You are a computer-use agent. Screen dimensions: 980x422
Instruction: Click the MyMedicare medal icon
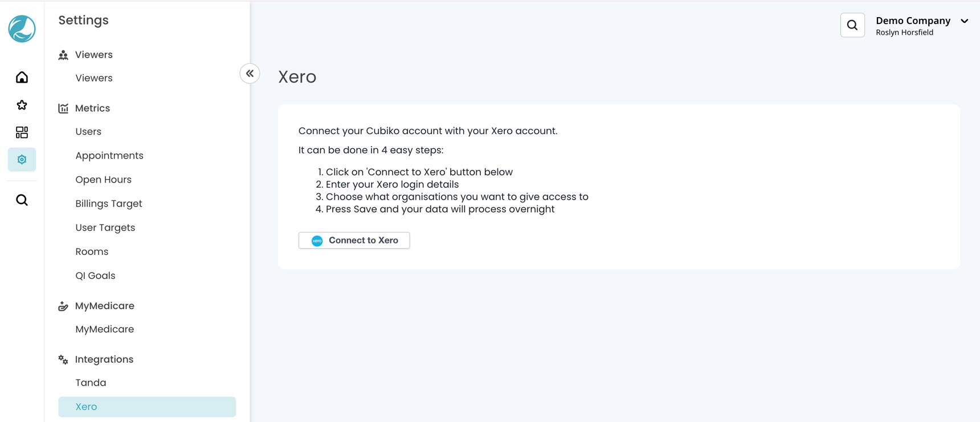coord(63,306)
